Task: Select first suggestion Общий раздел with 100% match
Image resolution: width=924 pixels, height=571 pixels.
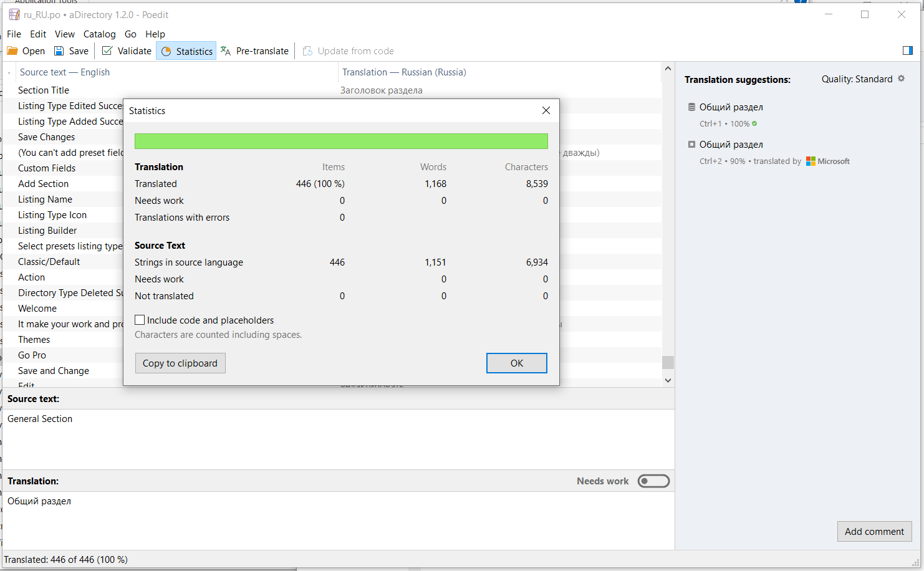Action: (731, 107)
